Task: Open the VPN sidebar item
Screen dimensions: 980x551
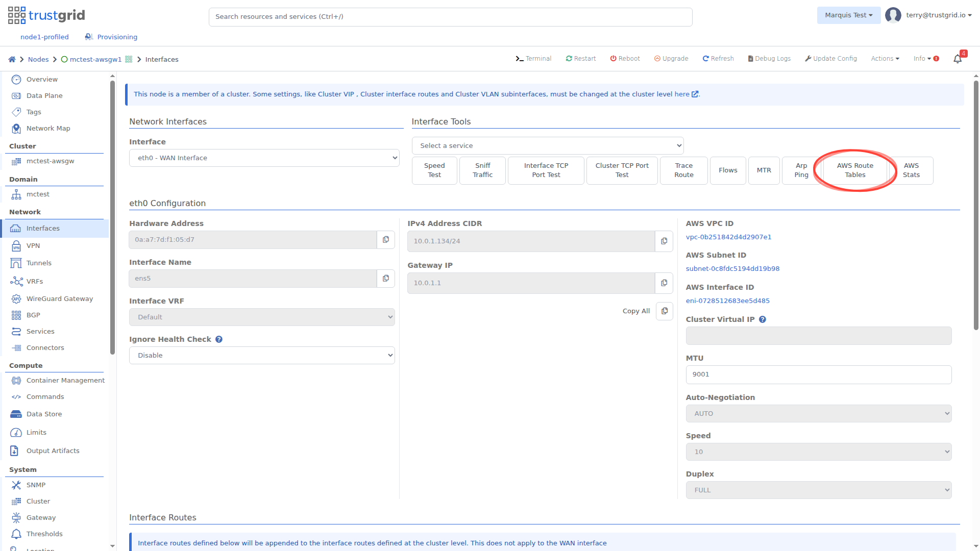Action: click(33, 246)
